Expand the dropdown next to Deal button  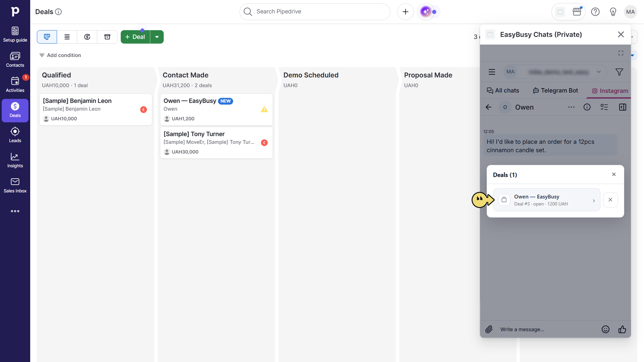(x=157, y=37)
